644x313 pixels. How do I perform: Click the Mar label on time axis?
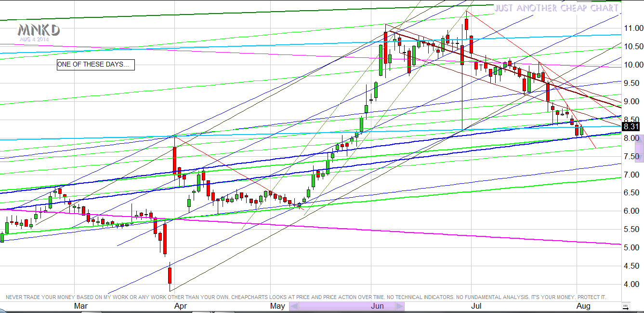click(x=80, y=306)
